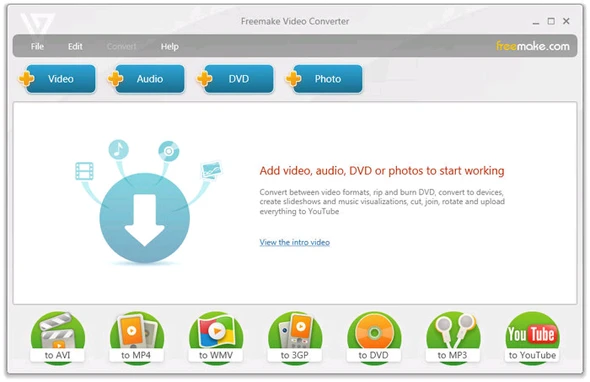
Task: Click the large download arrow drop area
Action: click(x=144, y=218)
